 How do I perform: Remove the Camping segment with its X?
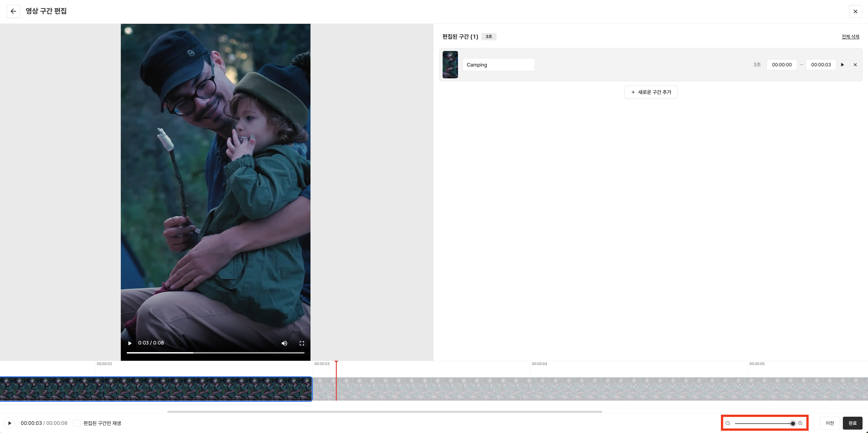pyautogui.click(x=855, y=65)
